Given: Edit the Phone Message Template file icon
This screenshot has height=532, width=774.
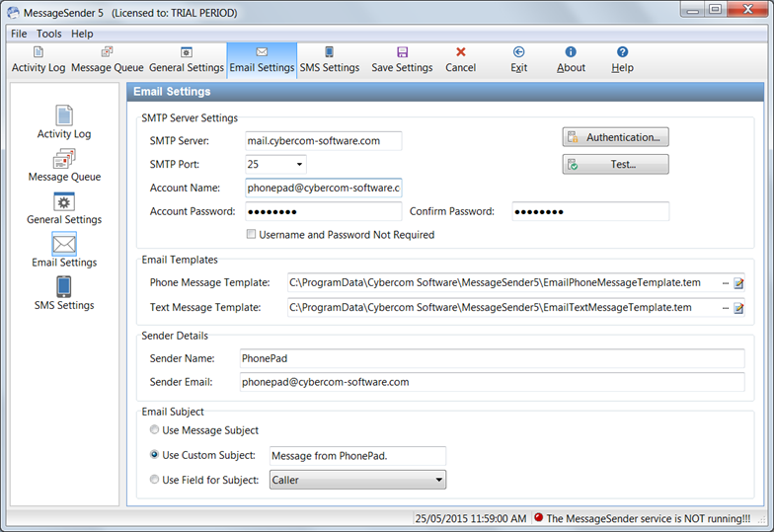Looking at the screenshot, I should pos(738,283).
